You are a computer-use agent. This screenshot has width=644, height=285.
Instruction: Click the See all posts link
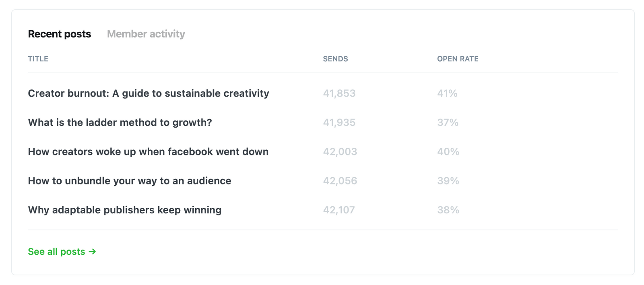tap(56, 252)
